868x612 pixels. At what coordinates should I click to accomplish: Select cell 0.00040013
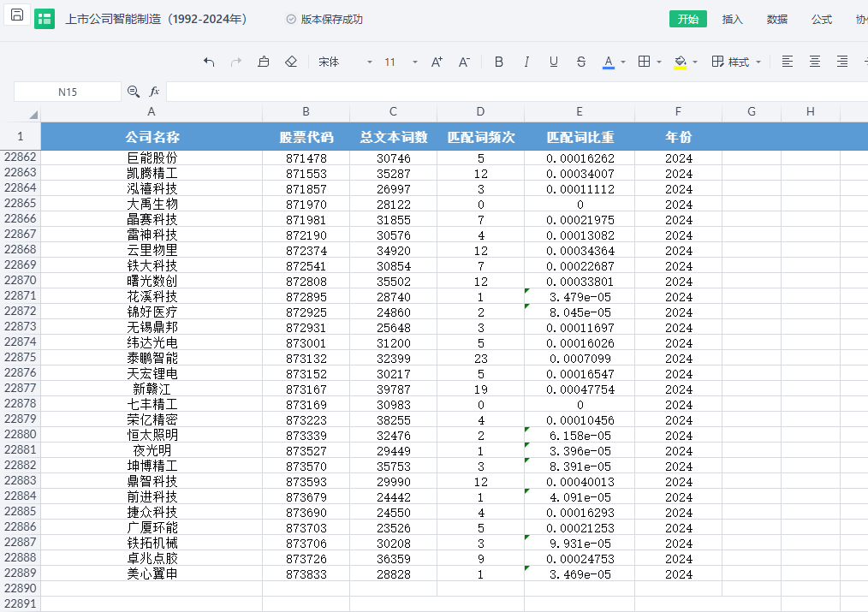pos(580,482)
